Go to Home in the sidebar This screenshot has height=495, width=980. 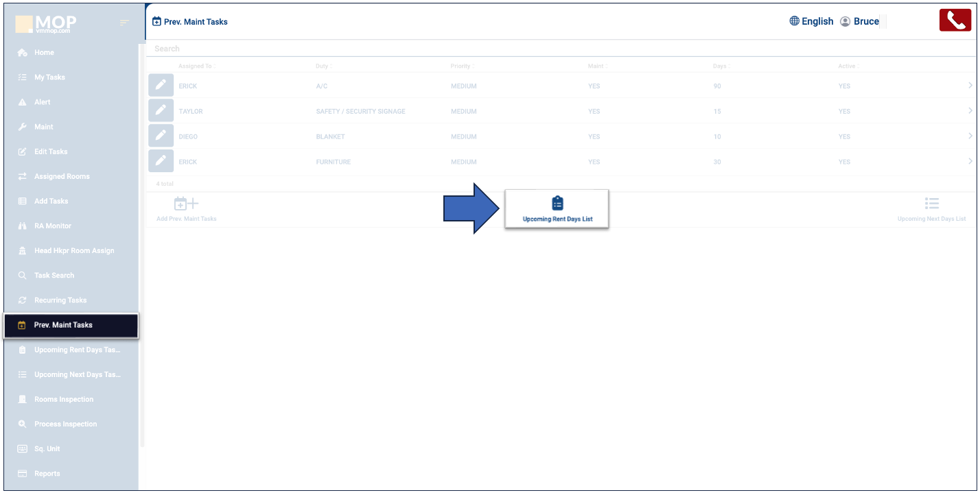44,53
